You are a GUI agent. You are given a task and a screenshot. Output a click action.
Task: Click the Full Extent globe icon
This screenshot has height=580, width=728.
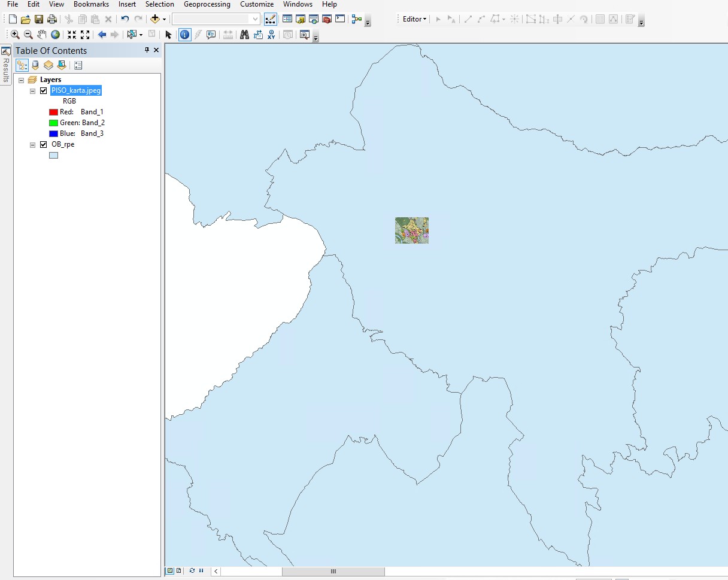pos(55,35)
